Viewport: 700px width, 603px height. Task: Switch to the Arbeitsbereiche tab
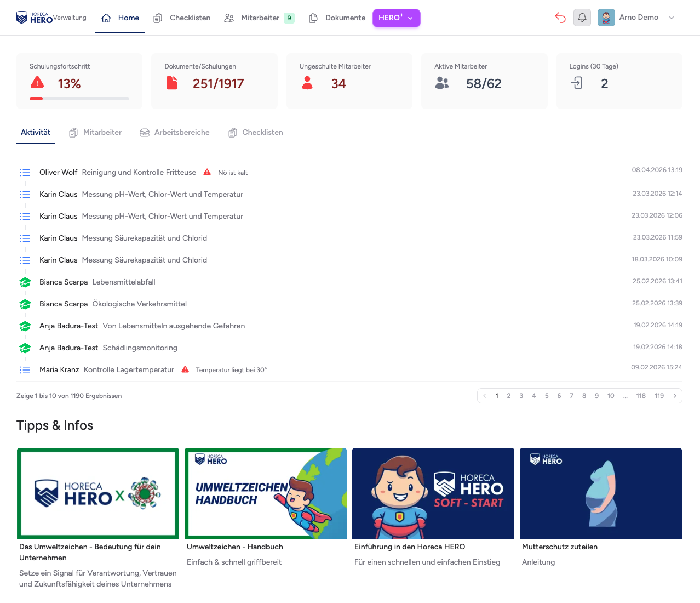point(175,132)
